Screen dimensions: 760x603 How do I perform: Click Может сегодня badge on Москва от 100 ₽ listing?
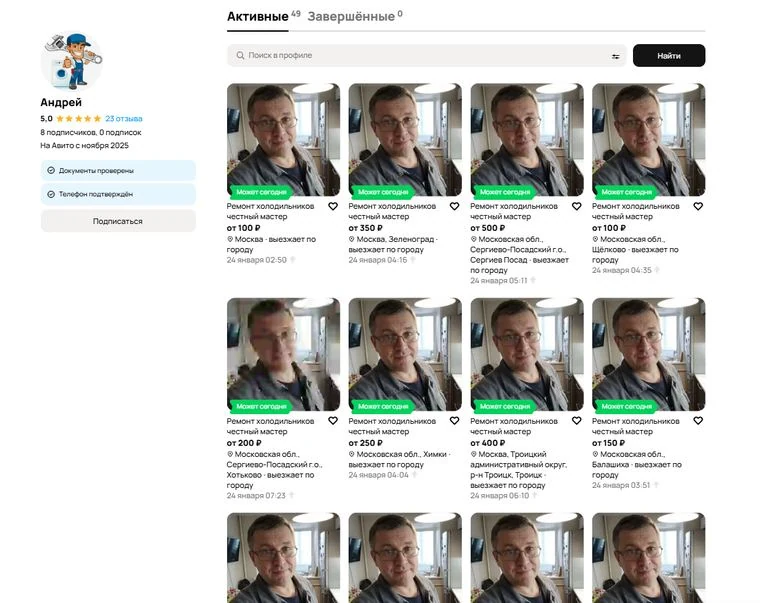tap(261, 192)
